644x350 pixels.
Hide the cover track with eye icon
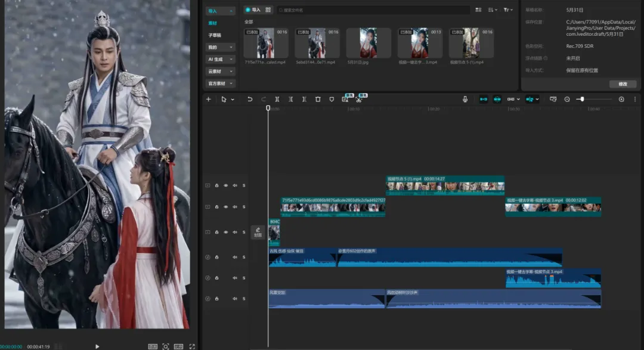coord(225,232)
